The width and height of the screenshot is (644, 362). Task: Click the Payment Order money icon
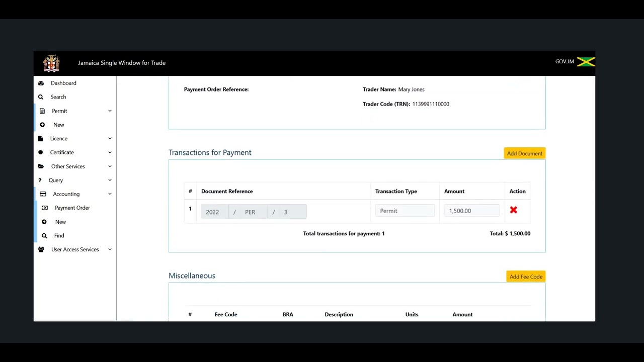pos(45,208)
